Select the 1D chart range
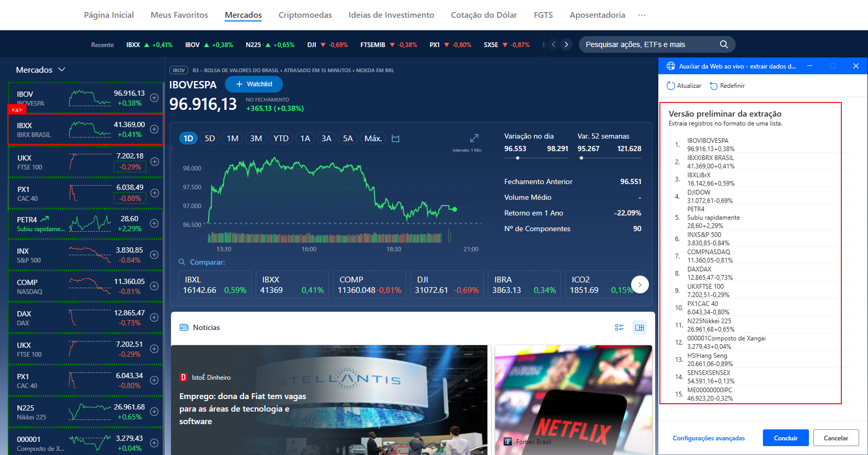Viewport: 868px width, 455px height. point(188,139)
